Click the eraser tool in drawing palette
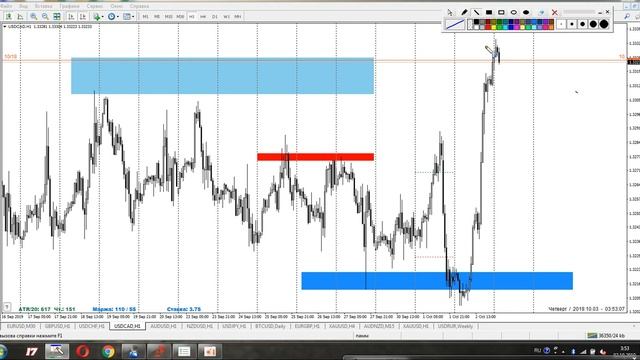The height and width of the screenshot is (360, 640). pos(542,13)
